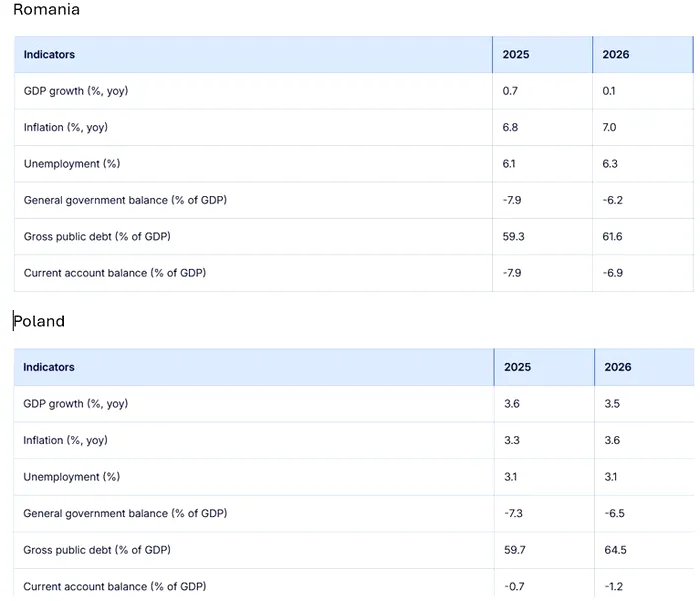Select Romania table 2026 column header
This screenshot has width=700, height=601.
pyautogui.click(x=616, y=54)
